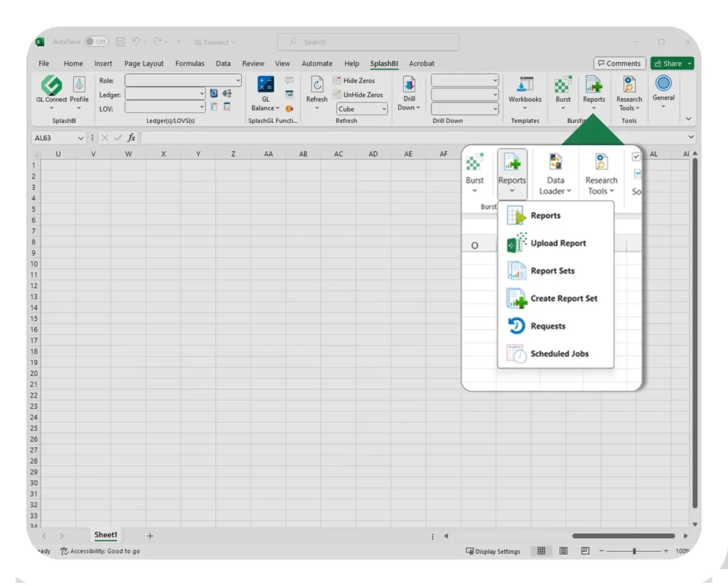The height and width of the screenshot is (586, 728).
Task: Click the Comments button
Action: [x=619, y=63]
